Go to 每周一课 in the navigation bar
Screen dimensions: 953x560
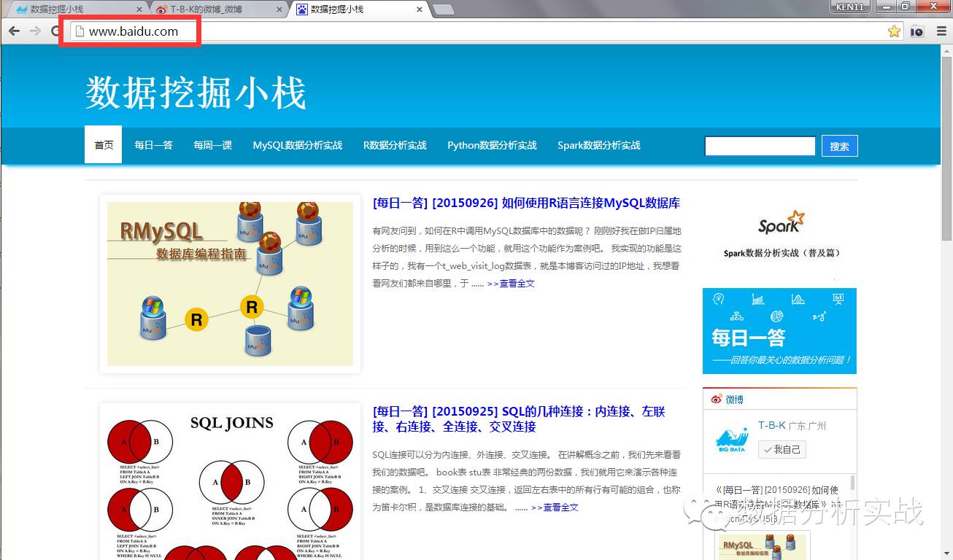click(x=212, y=145)
